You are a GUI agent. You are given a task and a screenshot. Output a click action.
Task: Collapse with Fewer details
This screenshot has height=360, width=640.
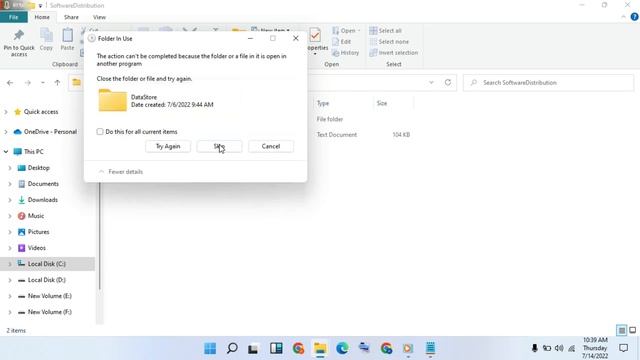[121, 172]
